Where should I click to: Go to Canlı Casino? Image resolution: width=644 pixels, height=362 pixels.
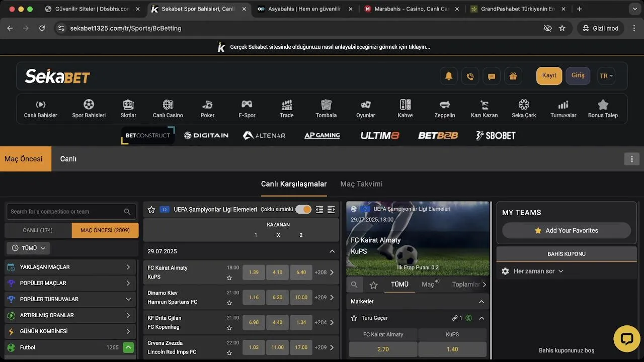[168, 109]
